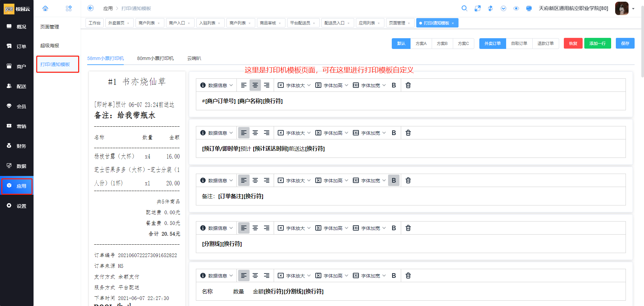Open 数据信息 dropdown in first template row
The height and width of the screenshot is (306, 644).
(216, 85)
